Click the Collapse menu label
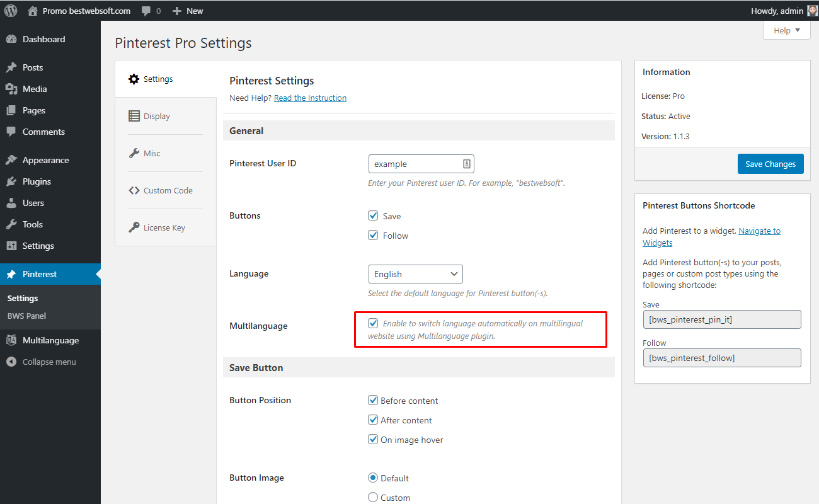Screen dimensions: 819x504 (49, 362)
